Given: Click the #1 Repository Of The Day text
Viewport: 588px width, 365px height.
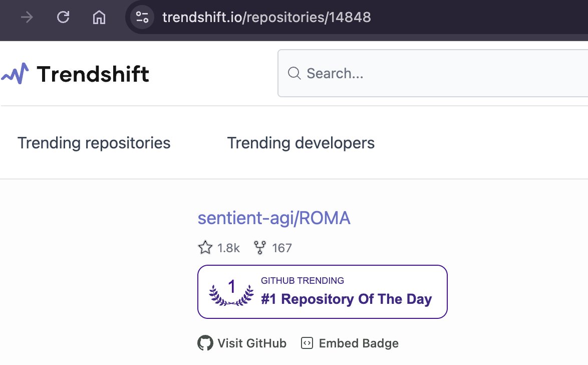Looking at the screenshot, I should coord(346,299).
